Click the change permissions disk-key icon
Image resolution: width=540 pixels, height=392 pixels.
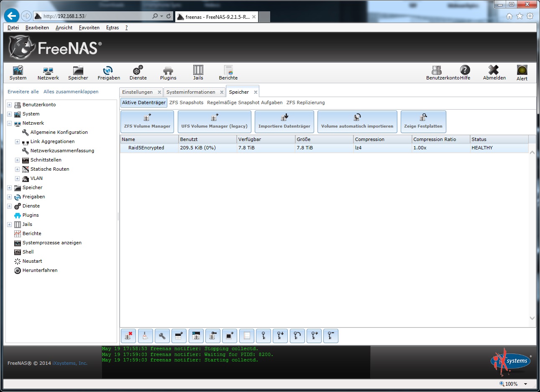click(x=213, y=336)
